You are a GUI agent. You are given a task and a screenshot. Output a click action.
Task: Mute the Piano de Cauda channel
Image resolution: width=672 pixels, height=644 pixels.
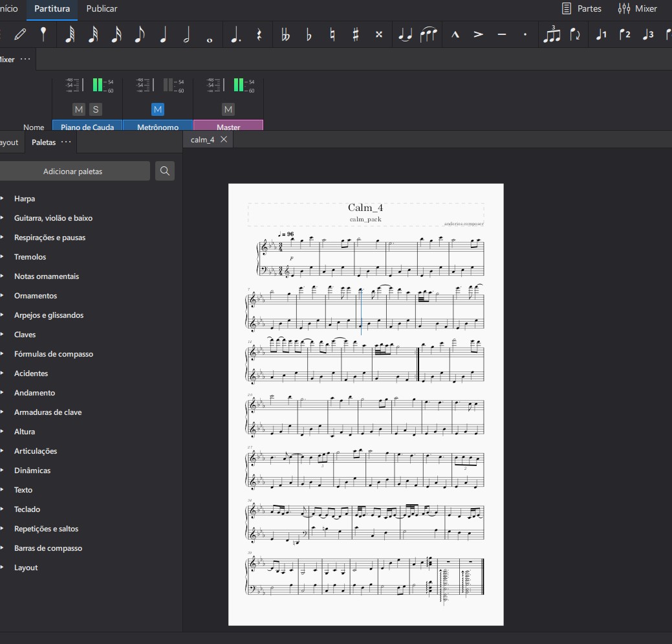79,109
